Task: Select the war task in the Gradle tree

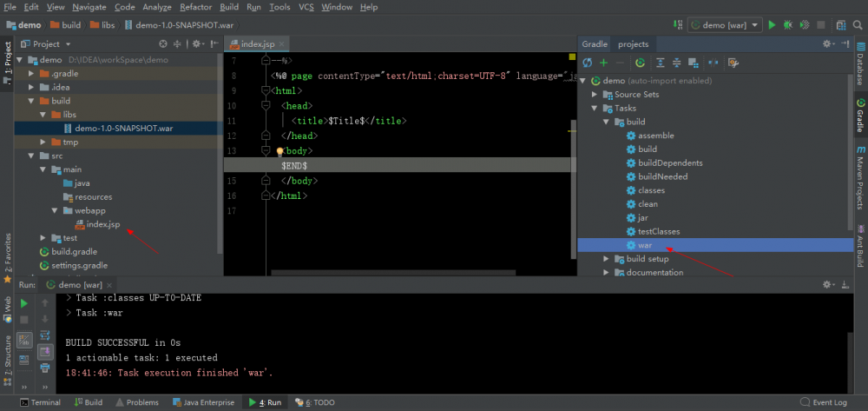Action: [x=647, y=245]
